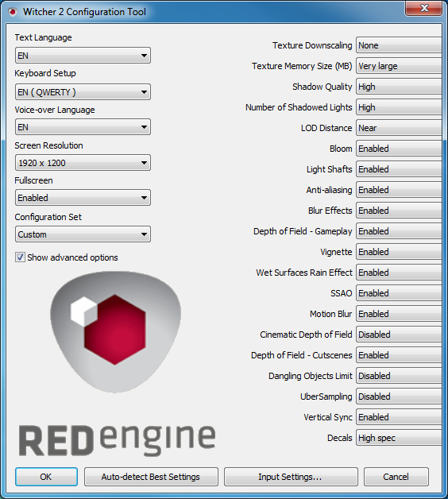Confirm settings with the OK button

click(x=46, y=477)
